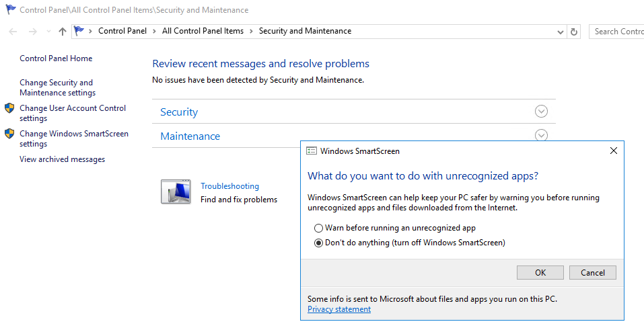Click the Forward navigation arrow
The height and width of the screenshot is (328, 644).
click(32, 32)
